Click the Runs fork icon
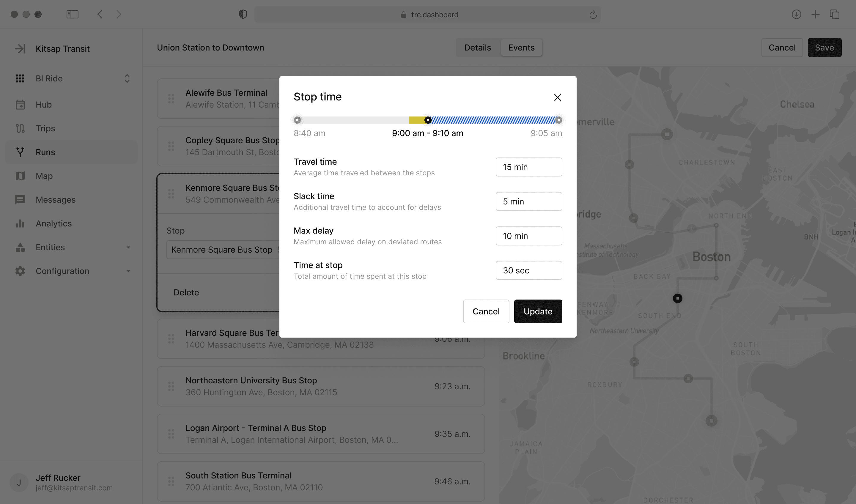This screenshot has height=504, width=856. click(20, 152)
